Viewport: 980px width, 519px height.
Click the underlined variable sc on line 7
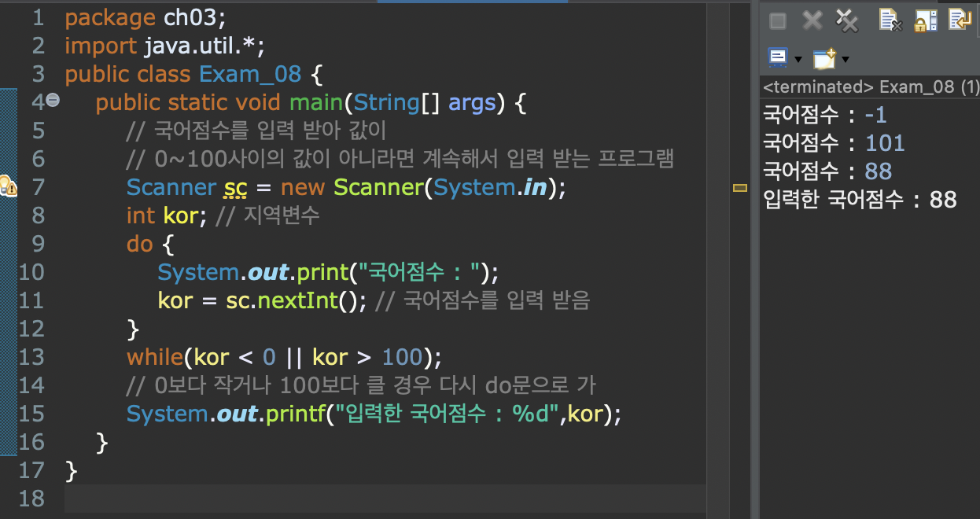tap(234, 188)
